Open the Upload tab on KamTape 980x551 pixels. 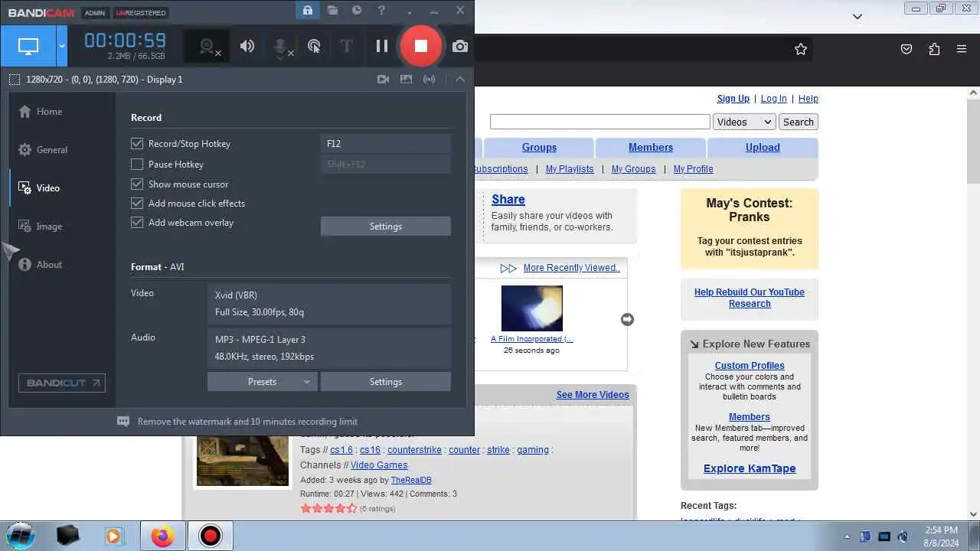click(763, 148)
